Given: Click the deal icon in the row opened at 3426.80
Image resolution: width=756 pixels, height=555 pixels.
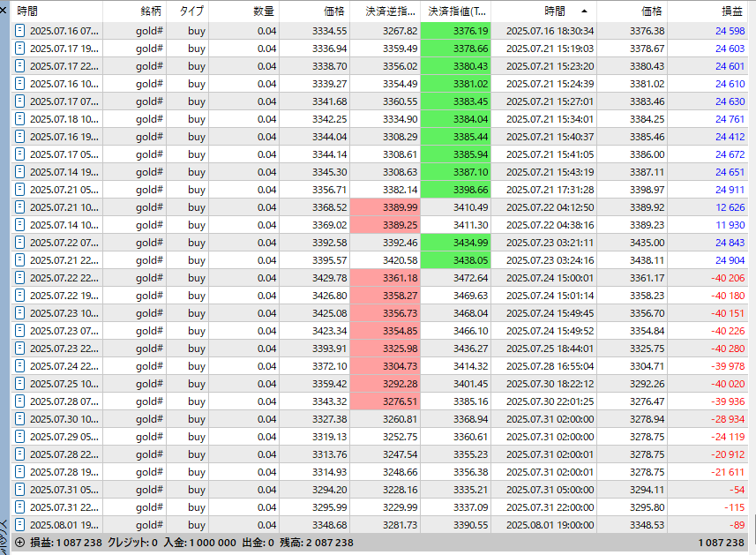Looking at the screenshot, I should [x=19, y=296].
